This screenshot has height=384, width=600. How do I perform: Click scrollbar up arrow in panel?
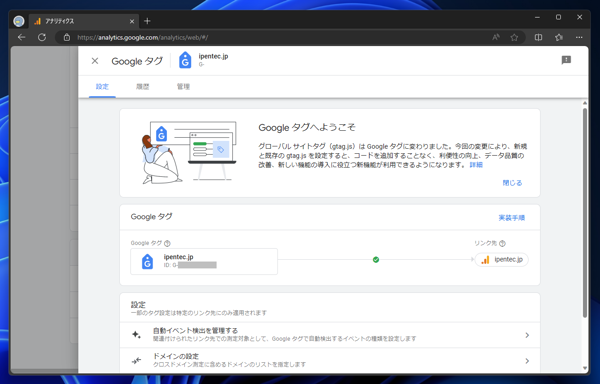click(x=585, y=103)
